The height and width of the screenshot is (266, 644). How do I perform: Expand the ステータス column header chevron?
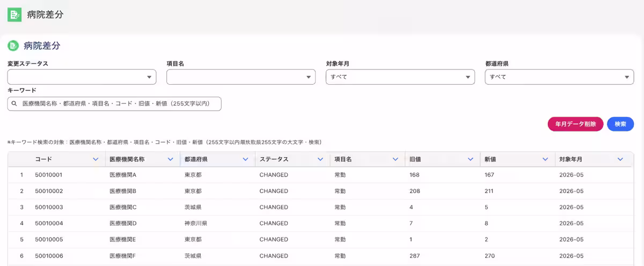(320, 159)
